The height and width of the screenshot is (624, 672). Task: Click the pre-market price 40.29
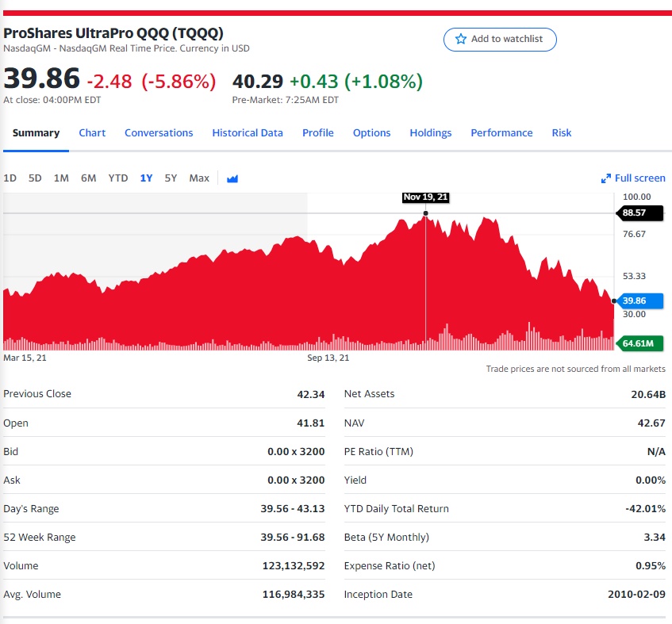pos(258,82)
